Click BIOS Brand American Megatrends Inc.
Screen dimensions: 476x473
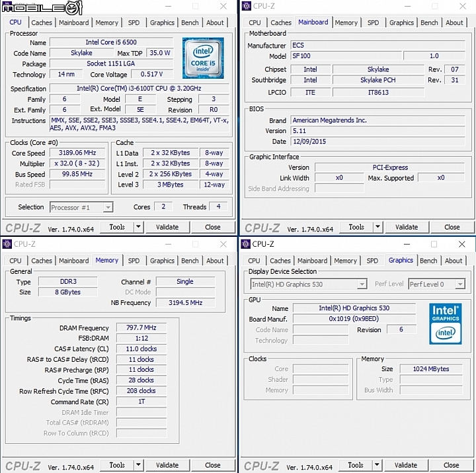click(x=377, y=120)
